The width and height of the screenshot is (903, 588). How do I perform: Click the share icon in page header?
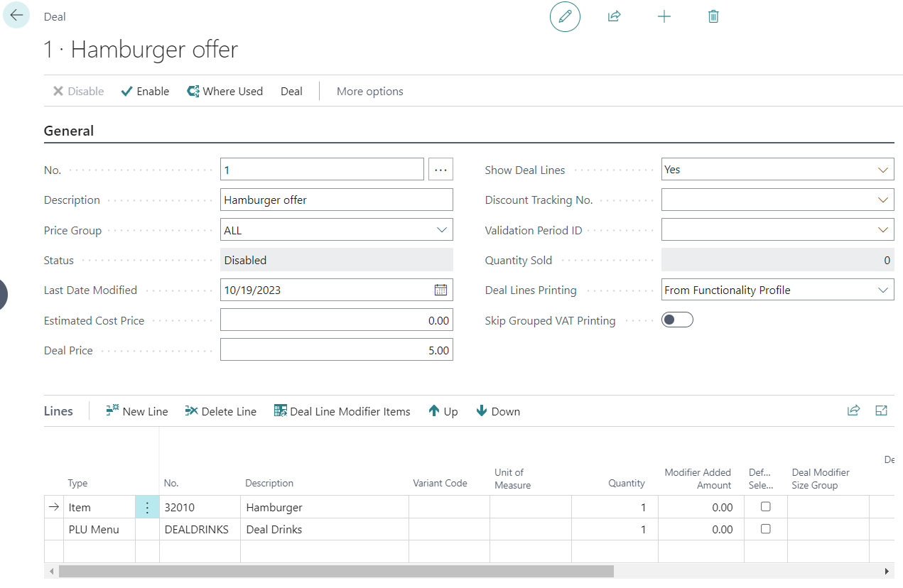[x=615, y=16]
